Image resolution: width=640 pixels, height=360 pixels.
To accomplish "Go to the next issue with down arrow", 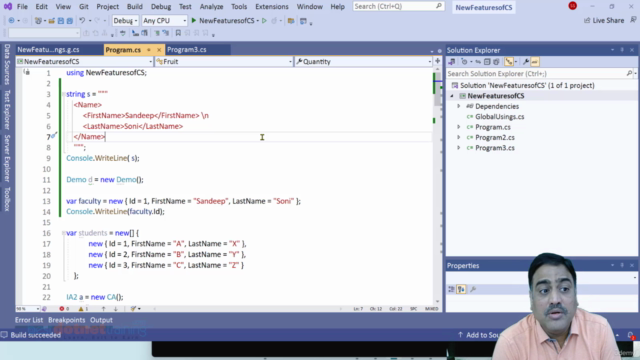I will click(x=116, y=309).
